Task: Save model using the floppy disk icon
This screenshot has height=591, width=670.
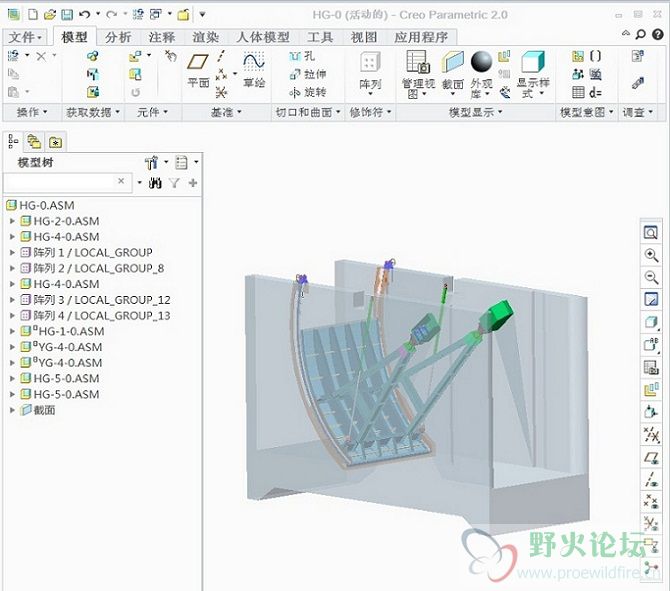Action: 67,15
